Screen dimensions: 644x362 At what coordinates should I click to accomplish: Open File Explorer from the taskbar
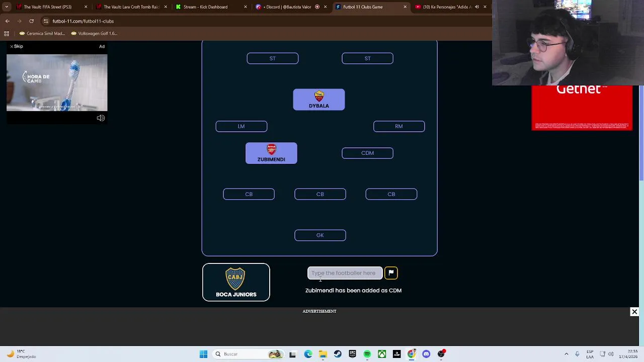323,354
